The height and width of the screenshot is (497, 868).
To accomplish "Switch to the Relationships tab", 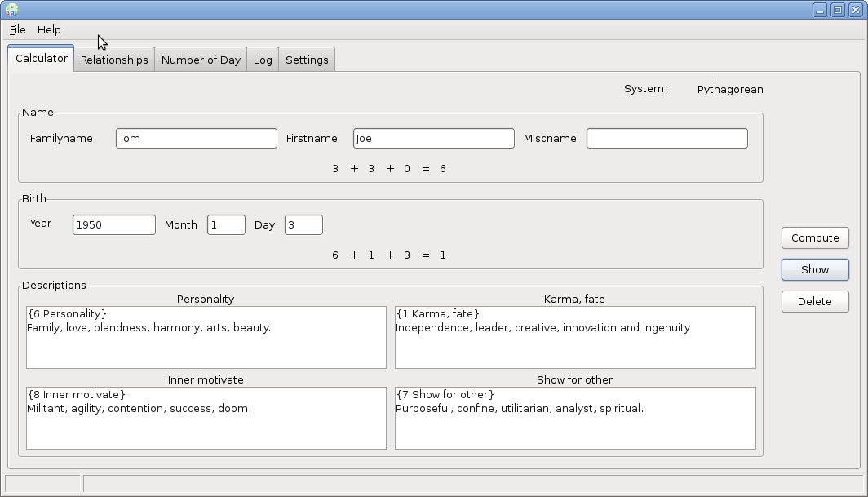I will [114, 60].
